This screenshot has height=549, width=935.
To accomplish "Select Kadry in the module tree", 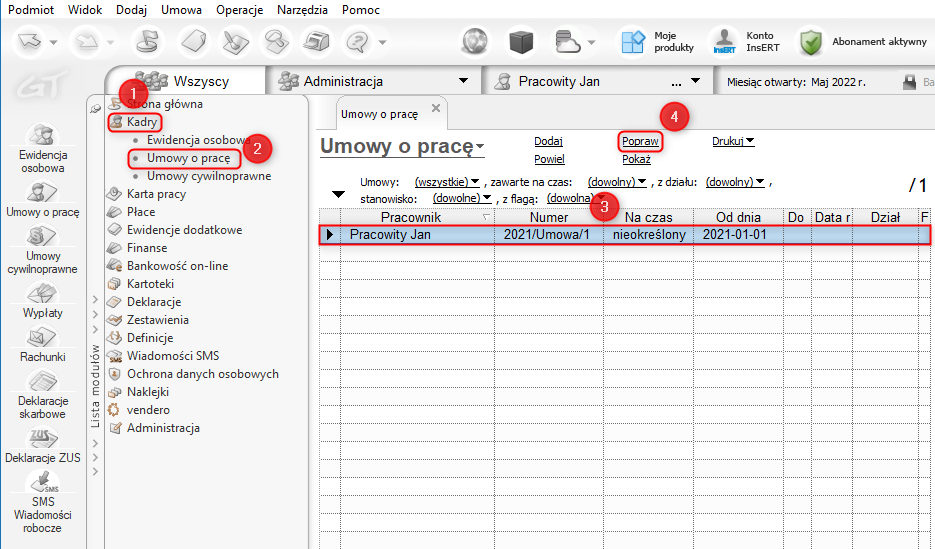I will [142, 122].
